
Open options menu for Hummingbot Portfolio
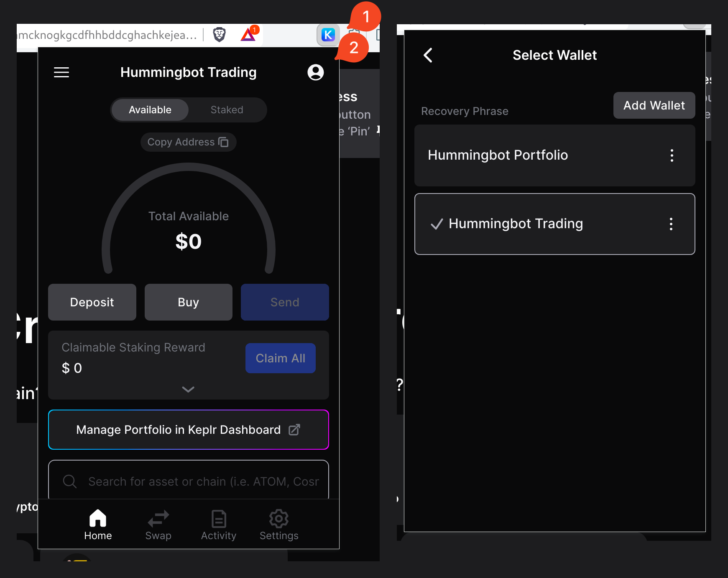point(672,155)
